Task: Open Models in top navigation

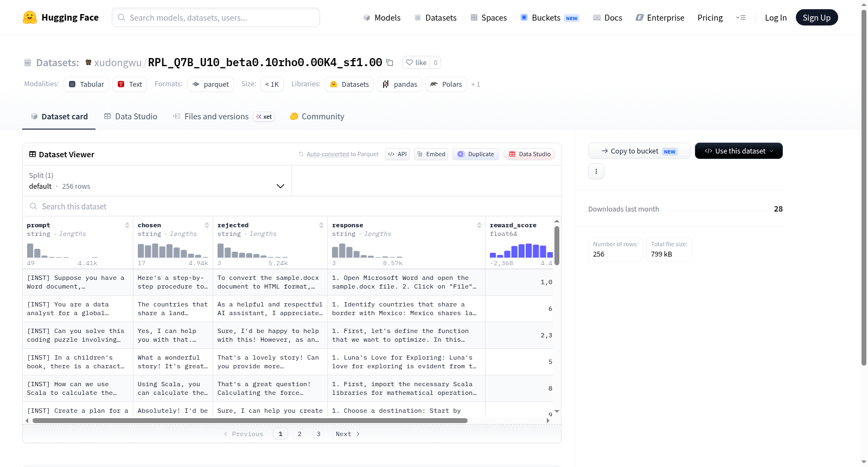Action: pyautogui.click(x=382, y=17)
